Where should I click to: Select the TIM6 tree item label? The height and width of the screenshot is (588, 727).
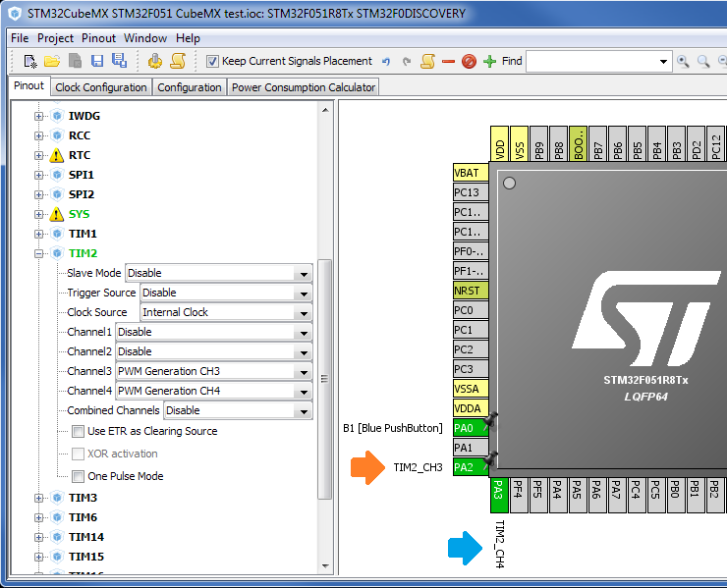pyautogui.click(x=83, y=517)
